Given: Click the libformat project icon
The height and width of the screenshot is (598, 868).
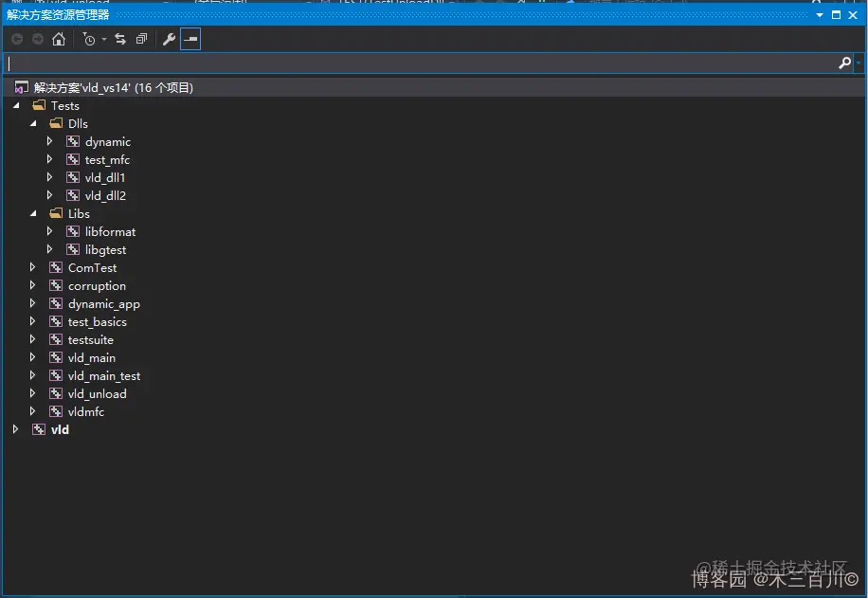Looking at the screenshot, I should click(x=73, y=231).
